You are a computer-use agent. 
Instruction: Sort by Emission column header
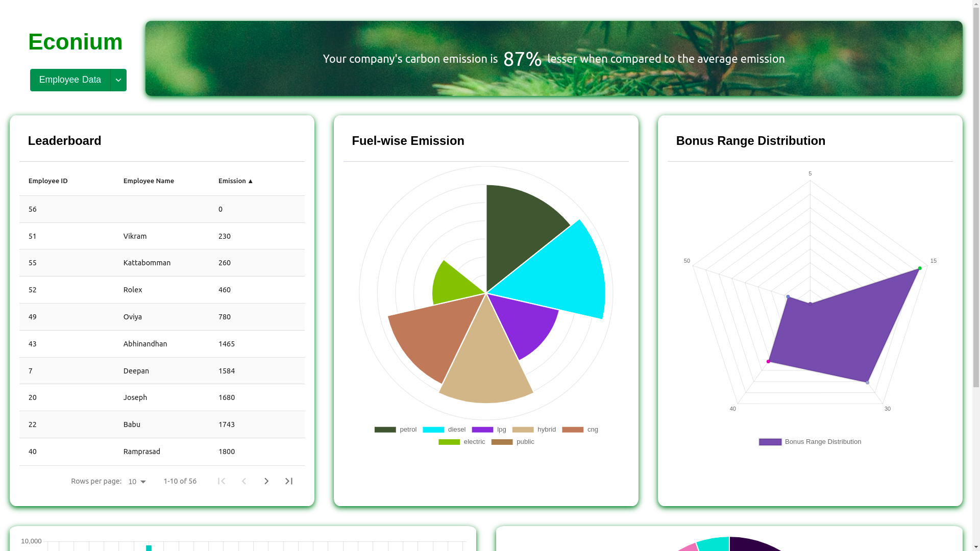[x=235, y=181]
